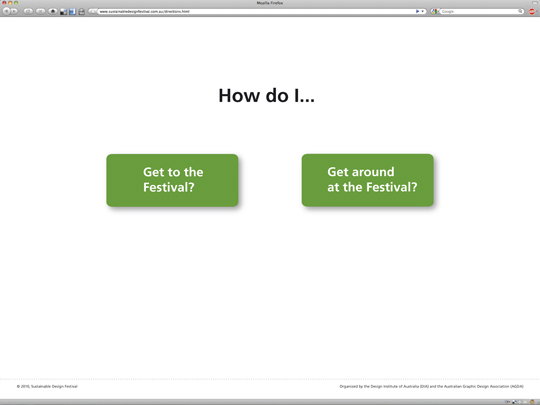The height and width of the screenshot is (405, 540).
Task: Click the print toolbar icon
Action: point(82,12)
